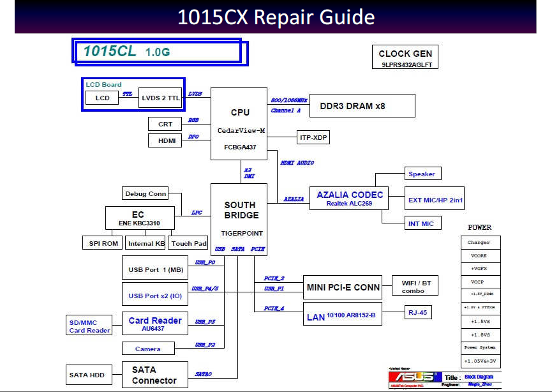Viewport: 552px width, 392px height.
Task: Select the 'CPU' block heading
Action: (240, 112)
